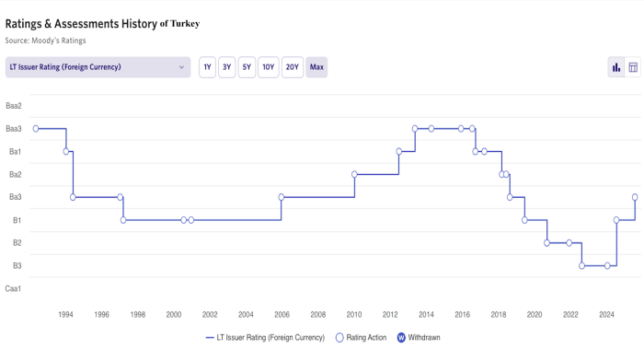
Task: Click the first B3 marker after 2022
Action: (581, 266)
